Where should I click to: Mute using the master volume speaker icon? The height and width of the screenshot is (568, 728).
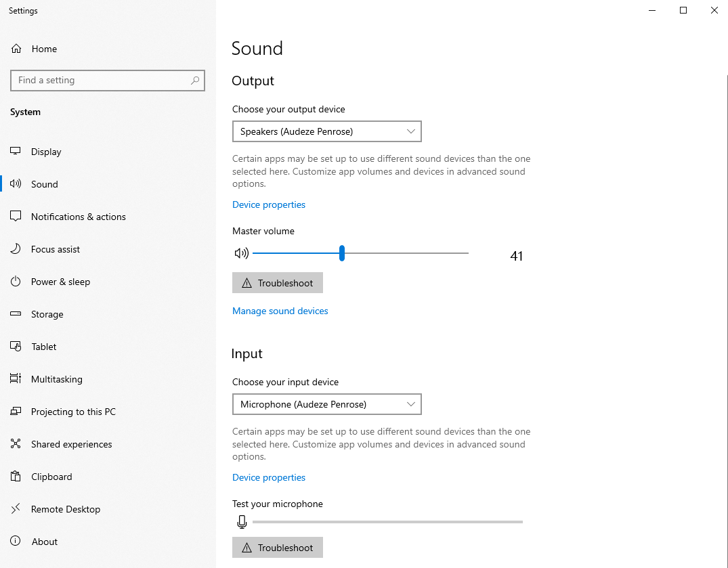(242, 253)
